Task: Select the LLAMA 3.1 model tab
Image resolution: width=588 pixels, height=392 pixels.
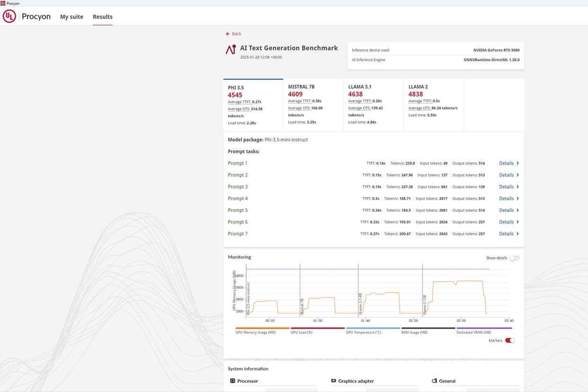Action: coord(374,105)
